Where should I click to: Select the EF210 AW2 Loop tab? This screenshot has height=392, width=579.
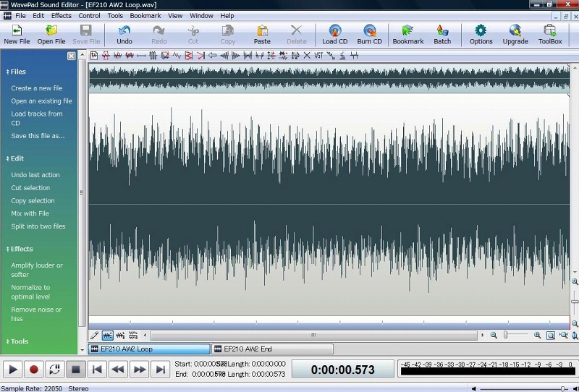click(x=149, y=349)
